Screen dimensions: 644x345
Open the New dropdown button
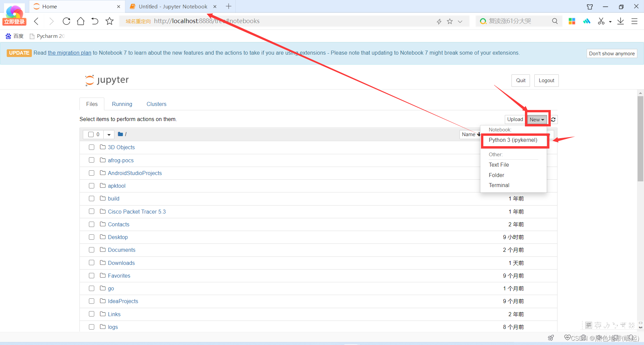click(537, 120)
